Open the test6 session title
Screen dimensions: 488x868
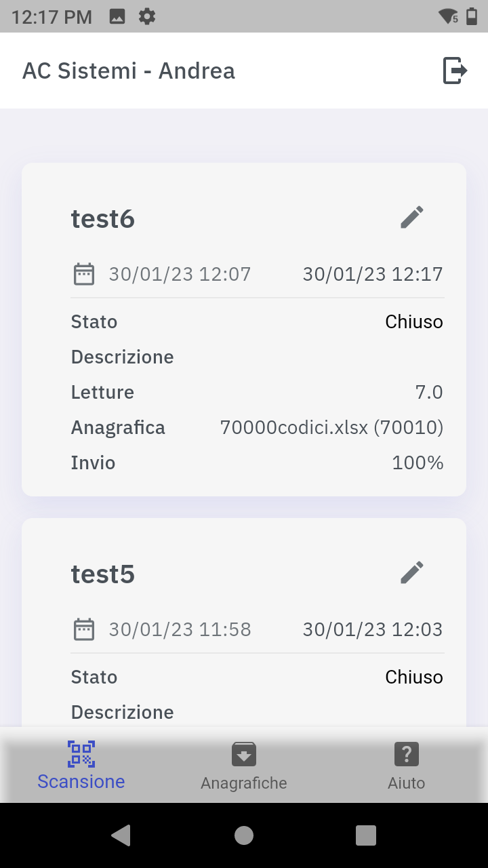(103, 219)
